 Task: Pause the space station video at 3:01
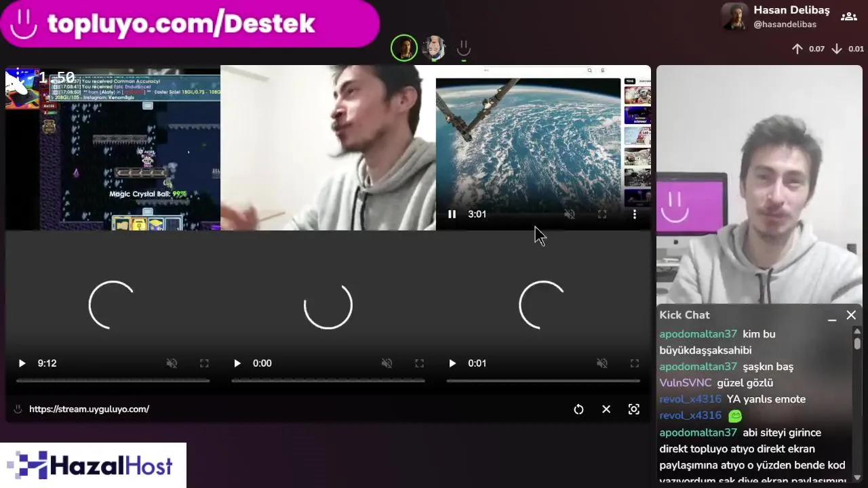tap(452, 214)
